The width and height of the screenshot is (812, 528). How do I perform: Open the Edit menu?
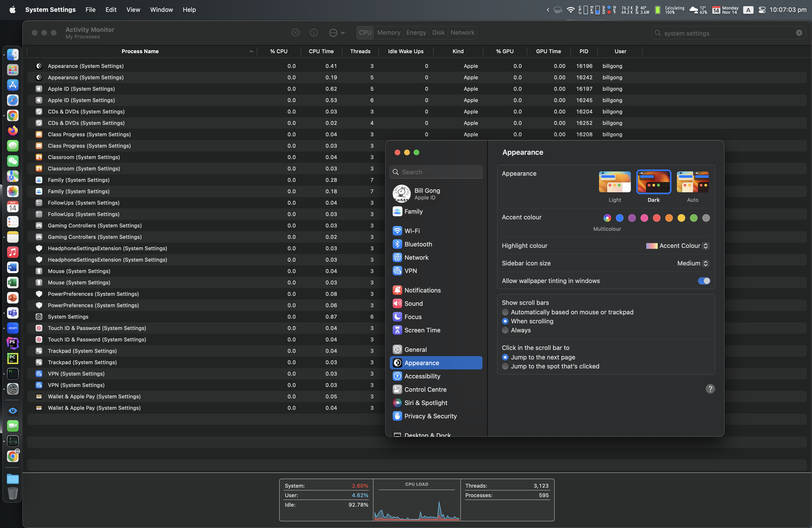111,10
